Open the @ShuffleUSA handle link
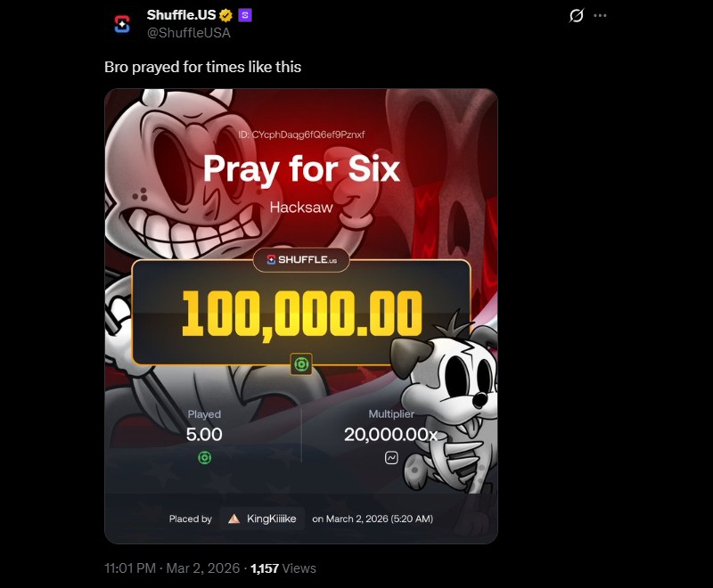Screen dimensions: 713x588 point(189,33)
